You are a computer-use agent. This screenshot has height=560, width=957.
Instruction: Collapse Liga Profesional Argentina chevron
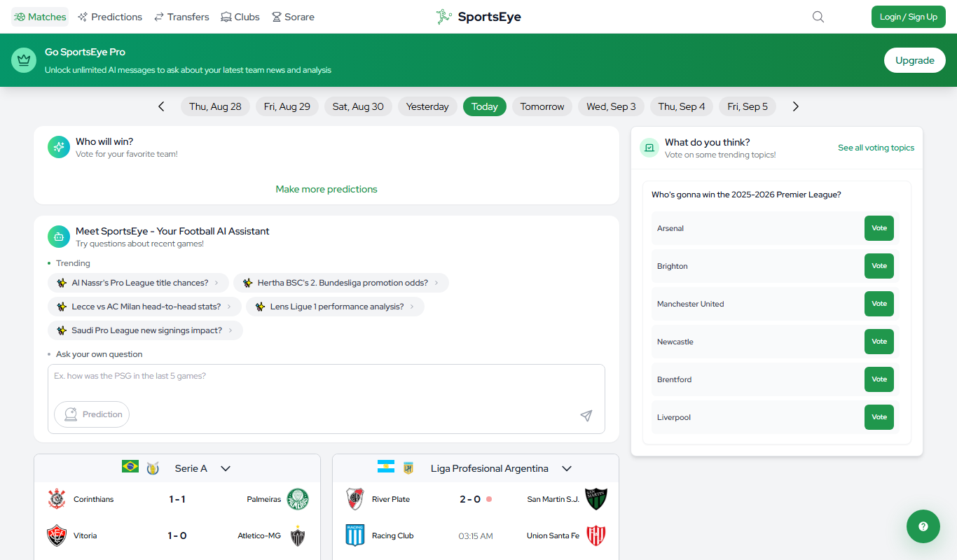click(567, 468)
